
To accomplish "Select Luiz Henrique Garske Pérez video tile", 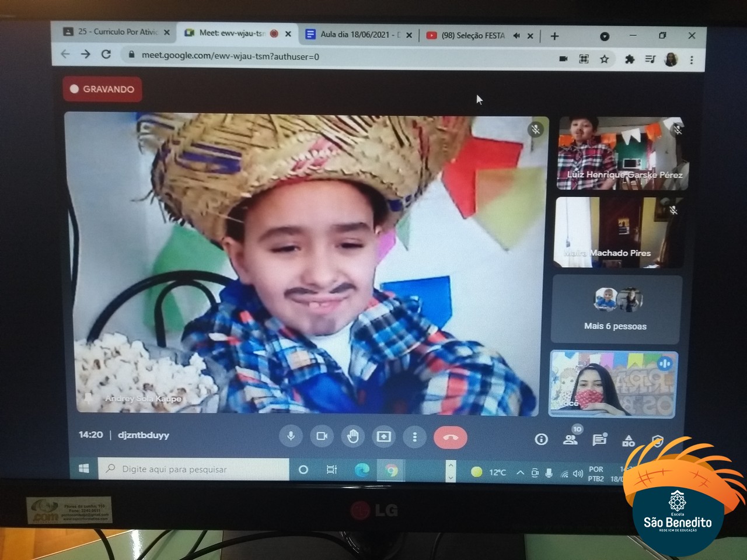I will click(623, 153).
